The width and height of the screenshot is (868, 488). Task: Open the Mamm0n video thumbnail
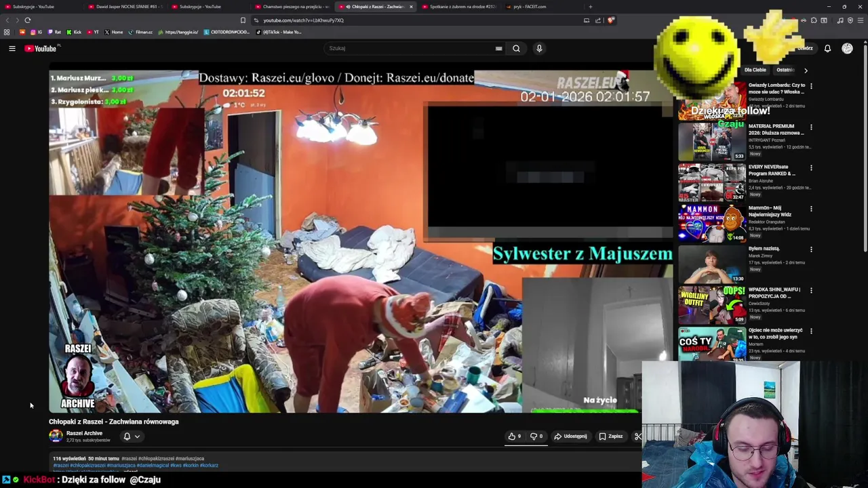[x=712, y=223]
